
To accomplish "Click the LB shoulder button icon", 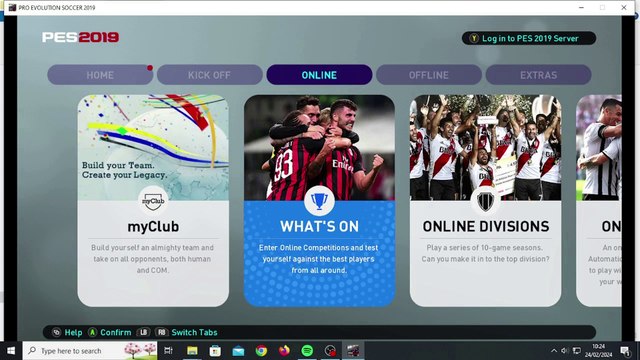I will 143,332.
